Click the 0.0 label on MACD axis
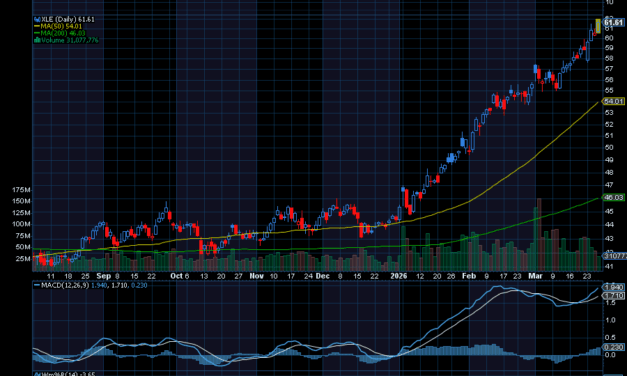 [610, 355]
